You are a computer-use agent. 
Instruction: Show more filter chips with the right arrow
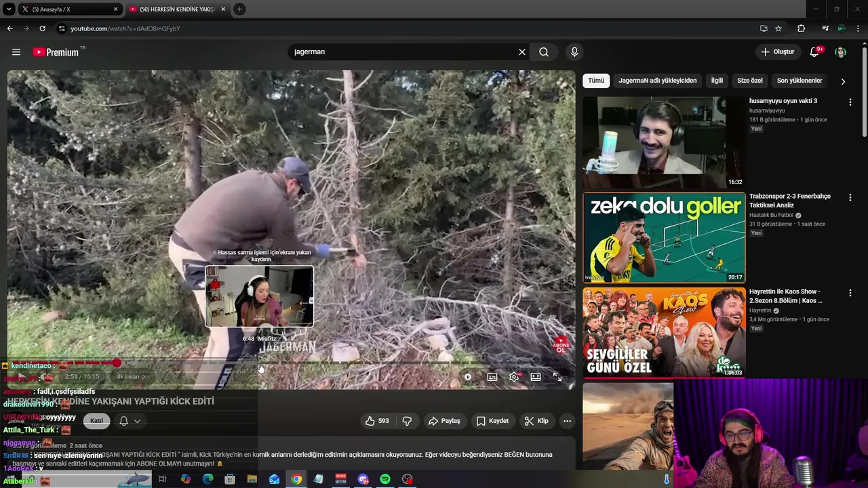coord(843,81)
